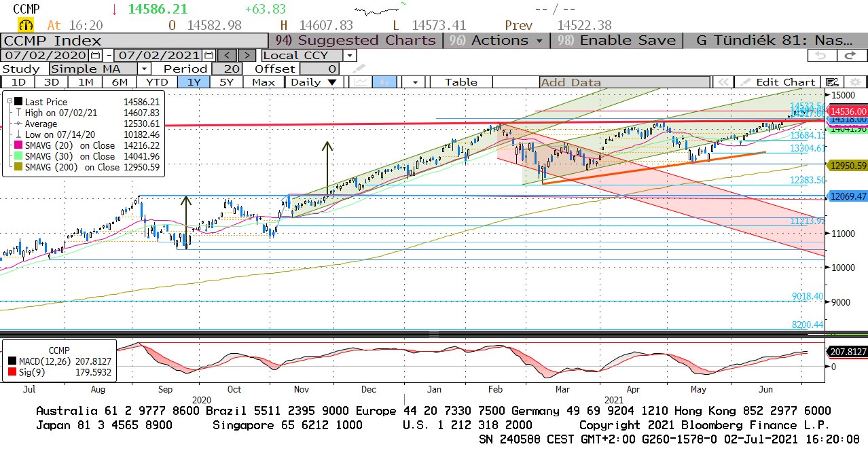Click the +63.83 change value
The width and height of the screenshot is (868, 455).
point(265,10)
